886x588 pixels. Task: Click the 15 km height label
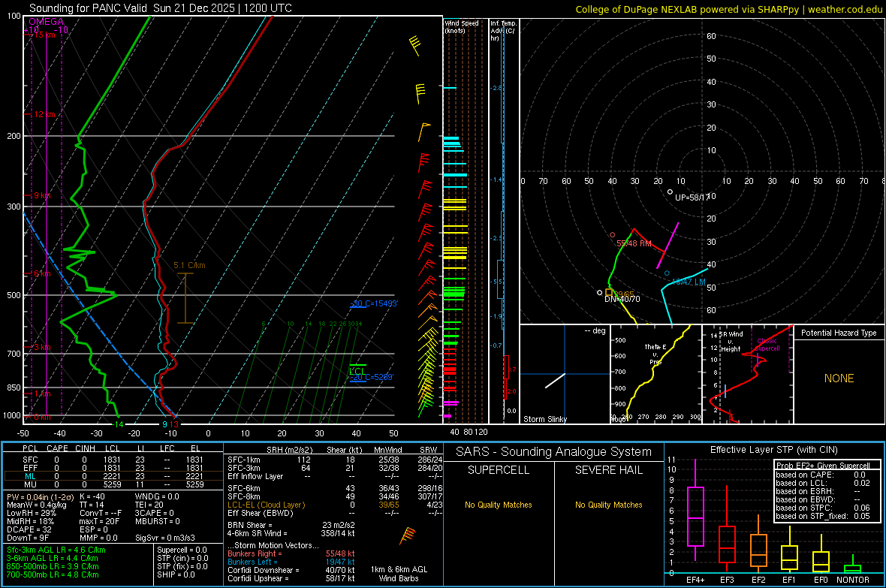[45, 35]
